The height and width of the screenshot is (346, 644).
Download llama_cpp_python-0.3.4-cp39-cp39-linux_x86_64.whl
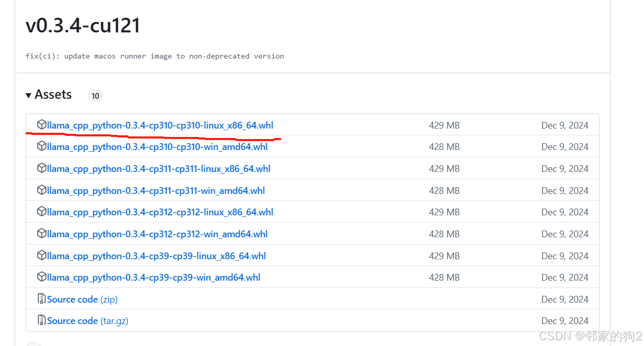pyautogui.click(x=156, y=256)
